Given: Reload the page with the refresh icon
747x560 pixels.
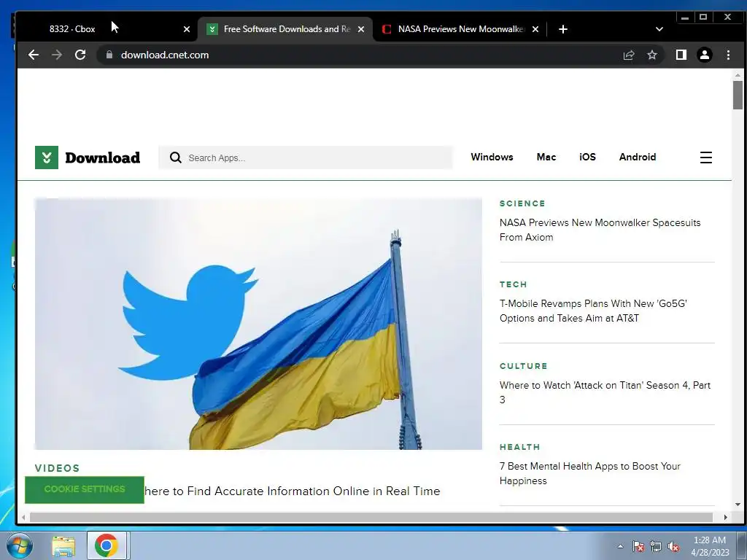Looking at the screenshot, I should (x=80, y=55).
